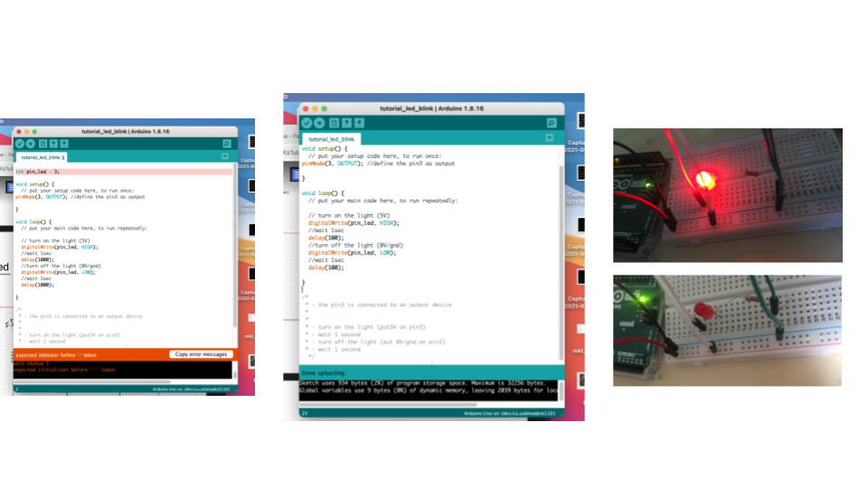Click 'digitalWrite(pin_led, LOW);' in Done uploading window
The width and height of the screenshot is (868, 488).
pos(352,253)
